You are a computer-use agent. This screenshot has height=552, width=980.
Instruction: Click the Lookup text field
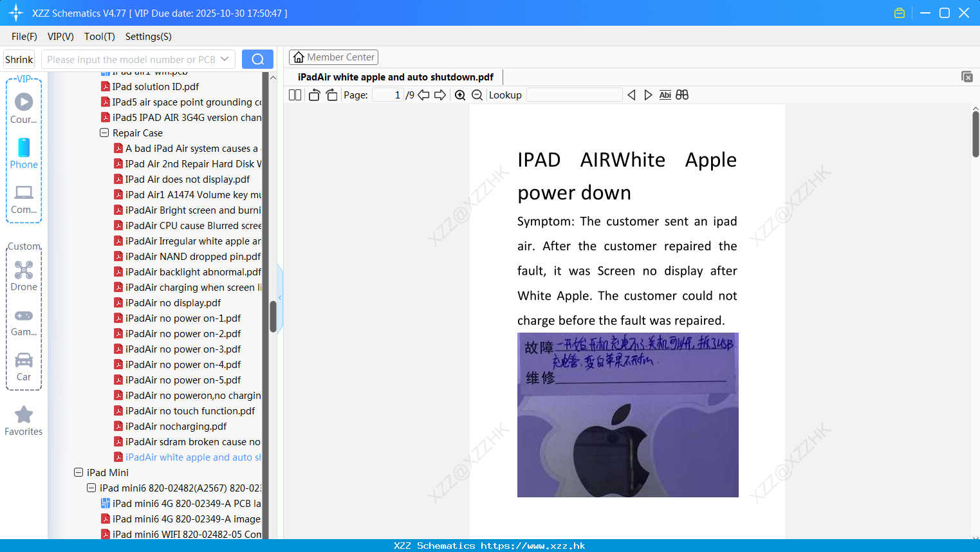tap(574, 95)
